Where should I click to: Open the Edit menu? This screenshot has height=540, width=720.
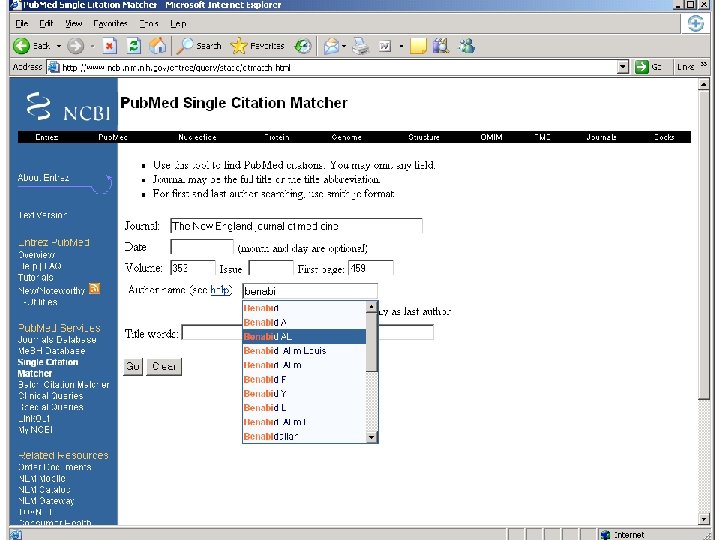(46, 24)
